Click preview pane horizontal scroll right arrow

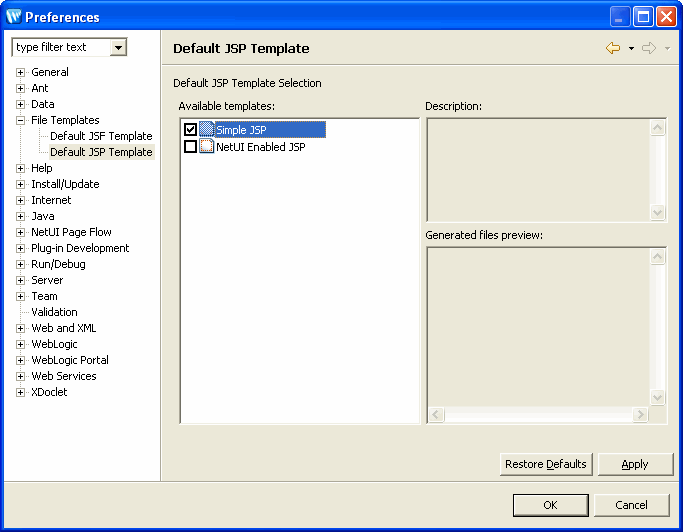tap(640, 414)
